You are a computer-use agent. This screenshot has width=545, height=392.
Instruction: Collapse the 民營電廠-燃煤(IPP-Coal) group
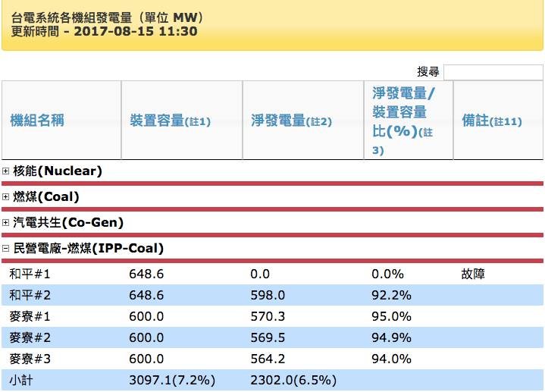coord(5,249)
